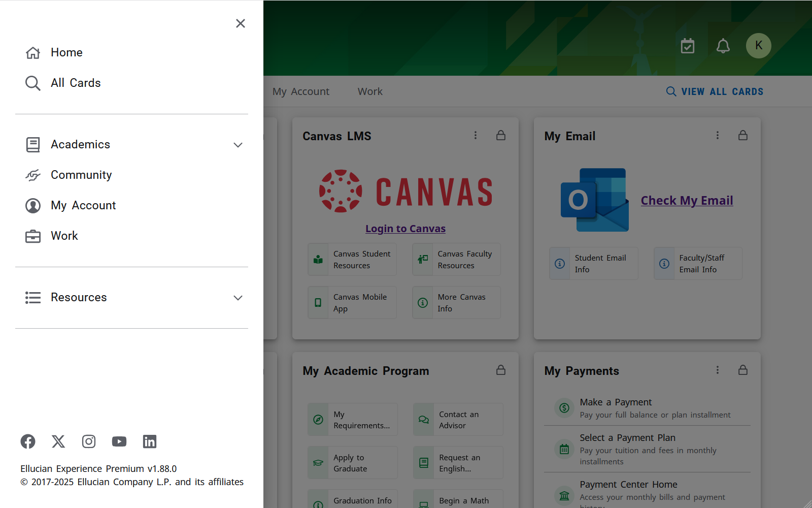
Task: Open the notifications bell
Action: coord(723,46)
